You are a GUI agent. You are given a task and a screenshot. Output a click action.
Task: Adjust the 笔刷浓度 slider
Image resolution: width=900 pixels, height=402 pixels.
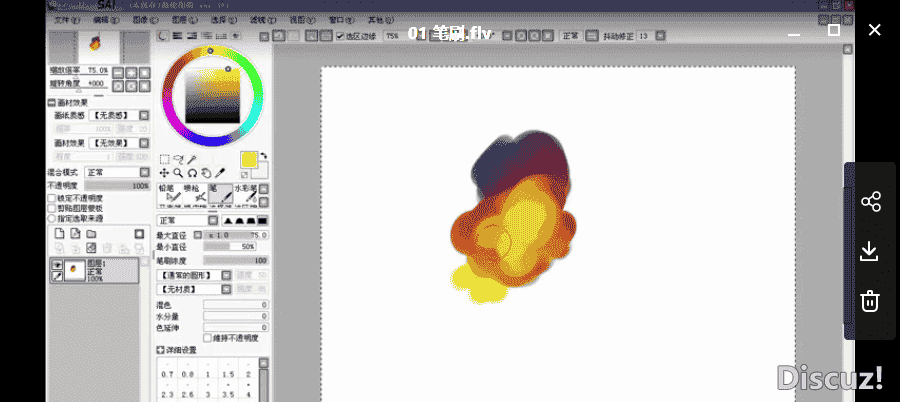[x=236, y=261]
